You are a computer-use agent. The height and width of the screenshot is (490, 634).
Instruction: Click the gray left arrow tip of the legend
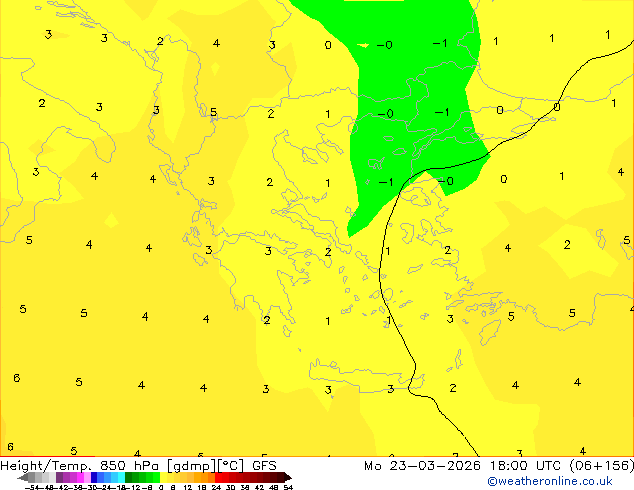(x=22, y=477)
